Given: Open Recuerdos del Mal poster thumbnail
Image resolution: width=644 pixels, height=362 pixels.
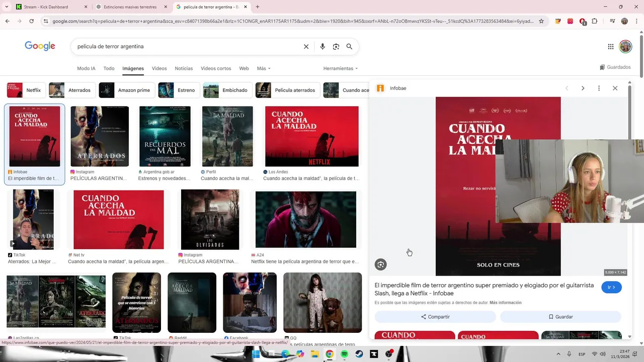Looking at the screenshot, I should [x=165, y=136].
